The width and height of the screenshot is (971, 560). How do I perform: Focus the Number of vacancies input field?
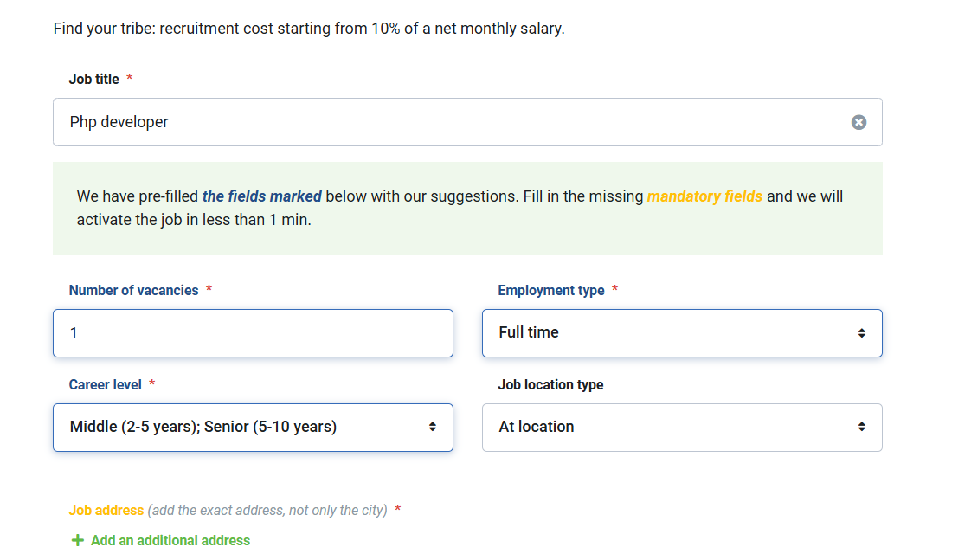click(253, 333)
